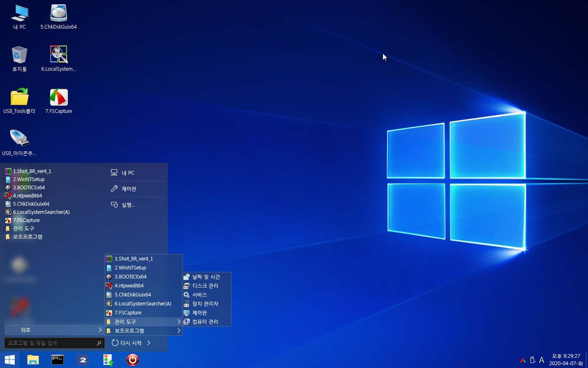Expand the 보조프로그램 submenu arrow
The image size is (588, 368).
pos(178,331)
